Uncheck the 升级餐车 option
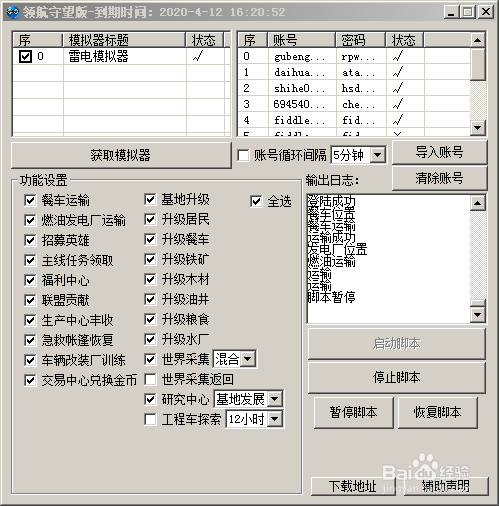This screenshot has height=506, width=499. click(x=150, y=239)
